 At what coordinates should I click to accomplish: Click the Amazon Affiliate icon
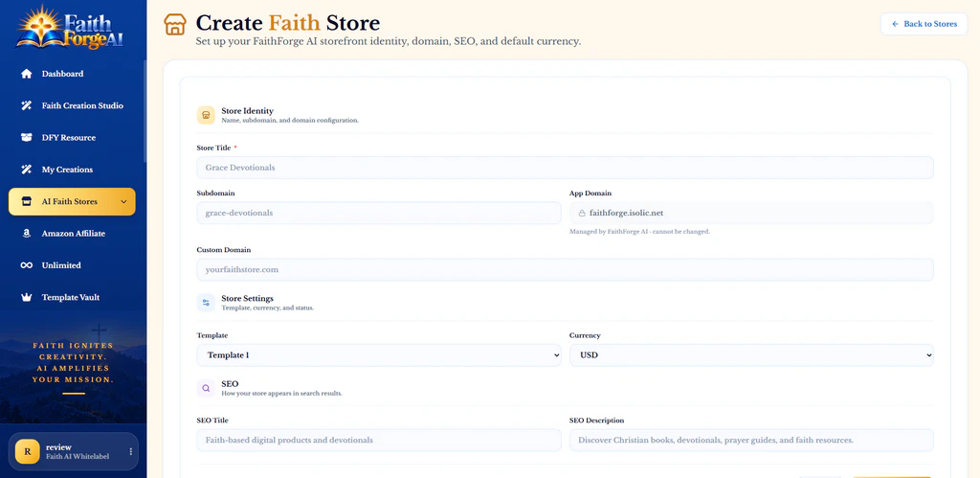pos(26,234)
